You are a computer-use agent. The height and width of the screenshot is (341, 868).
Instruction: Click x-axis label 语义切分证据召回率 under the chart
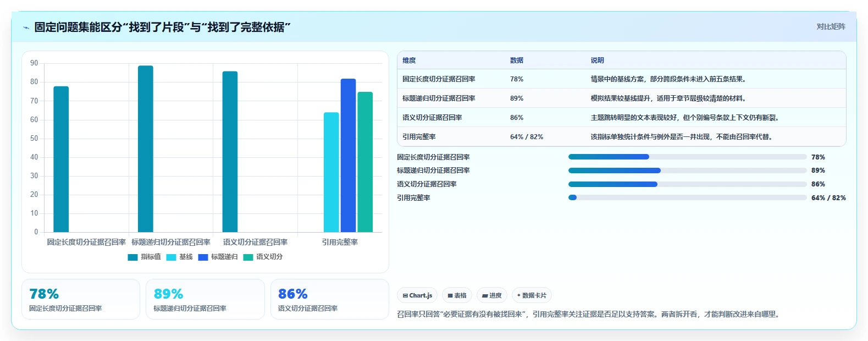pos(255,243)
